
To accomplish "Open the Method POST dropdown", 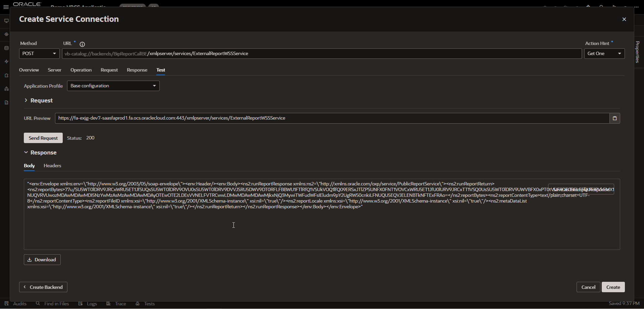I will click(39, 54).
